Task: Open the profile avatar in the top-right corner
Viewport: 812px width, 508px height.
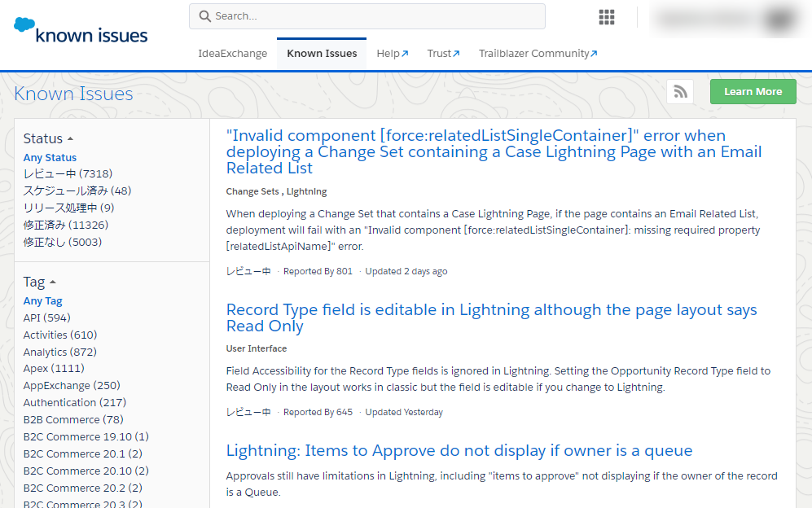Action: (x=778, y=19)
